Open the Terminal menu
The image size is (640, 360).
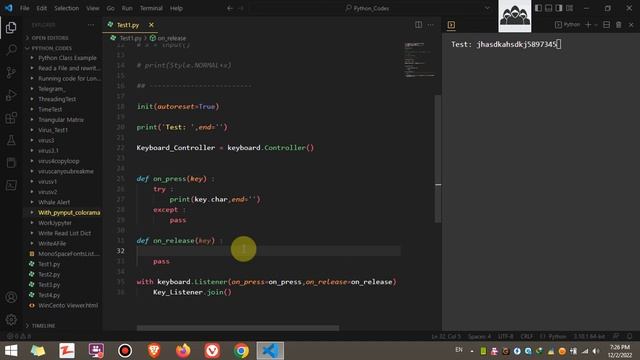point(151,8)
